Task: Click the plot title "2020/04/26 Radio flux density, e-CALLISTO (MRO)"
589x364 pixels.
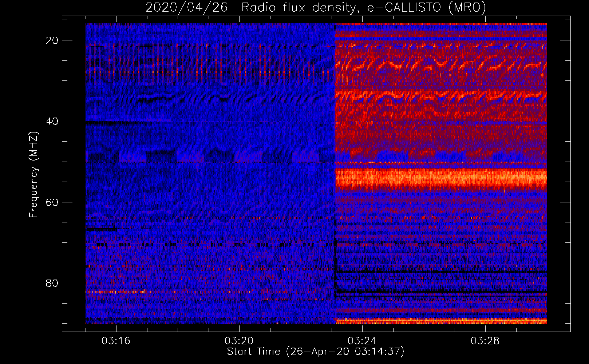Action: click(x=316, y=7)
